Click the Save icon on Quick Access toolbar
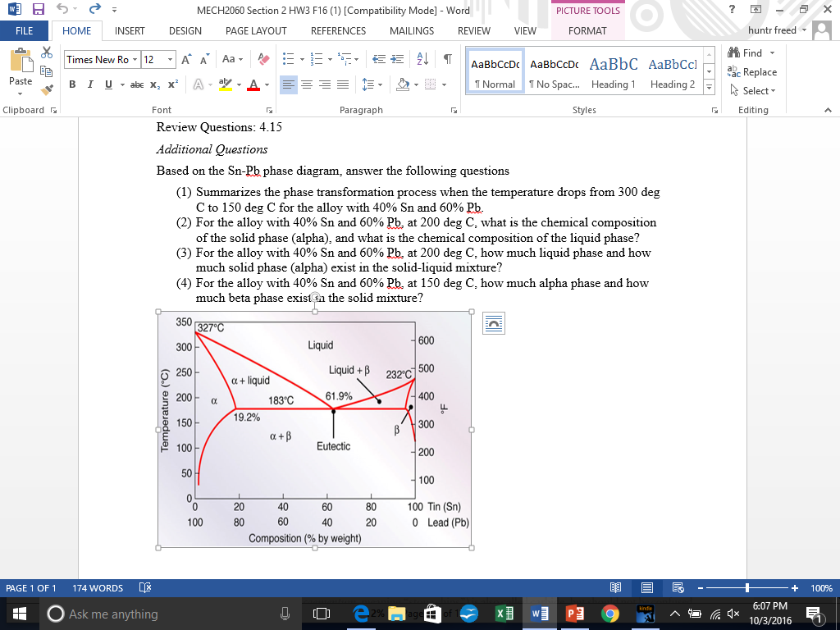The image size is (840, 630). click(x=38, y=8)
